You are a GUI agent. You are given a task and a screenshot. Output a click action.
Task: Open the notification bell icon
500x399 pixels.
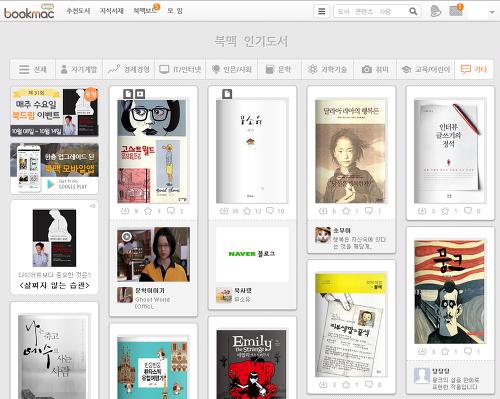click(x=436, y=12)
